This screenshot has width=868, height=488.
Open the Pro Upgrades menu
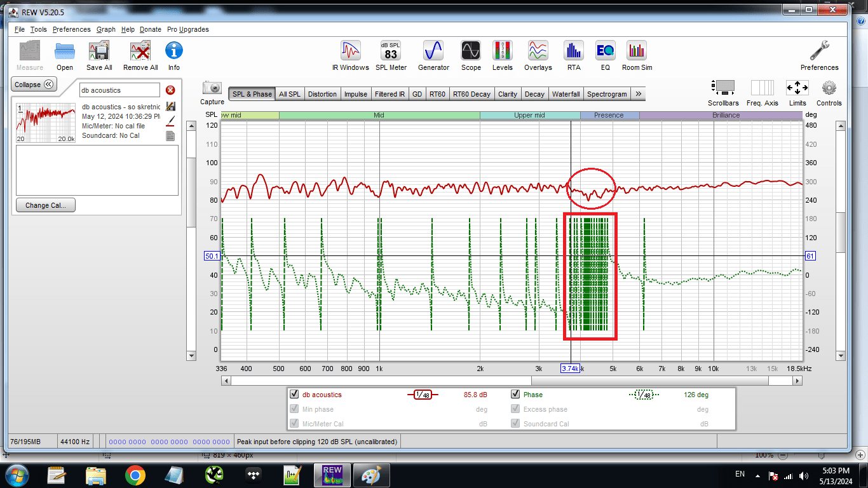(x=188, y=29)
